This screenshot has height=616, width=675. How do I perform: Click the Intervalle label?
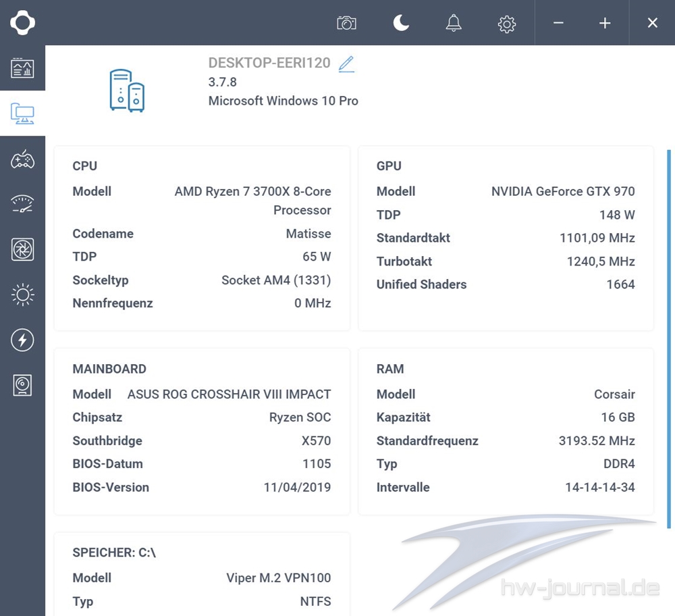pyautogui.click(x=403, y=487)
